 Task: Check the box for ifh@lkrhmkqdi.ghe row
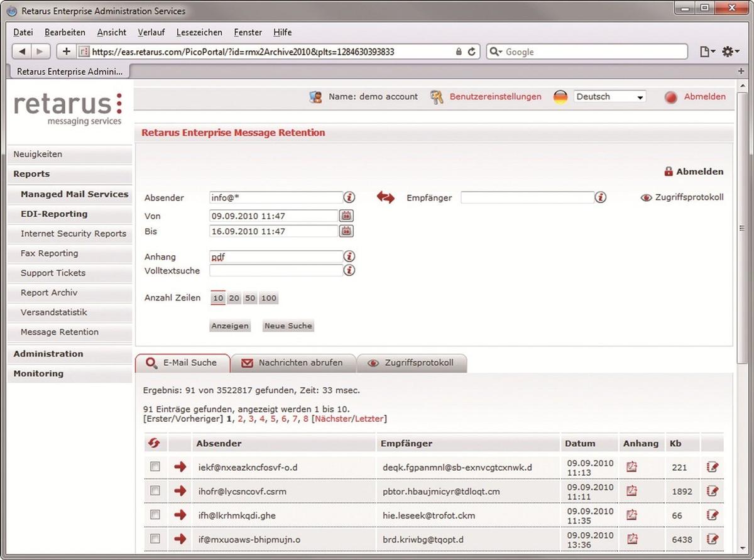(155, 514)
